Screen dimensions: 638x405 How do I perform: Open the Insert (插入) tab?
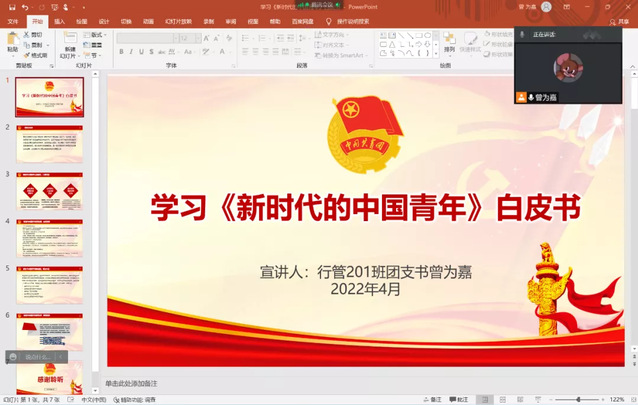pos(59,22)
